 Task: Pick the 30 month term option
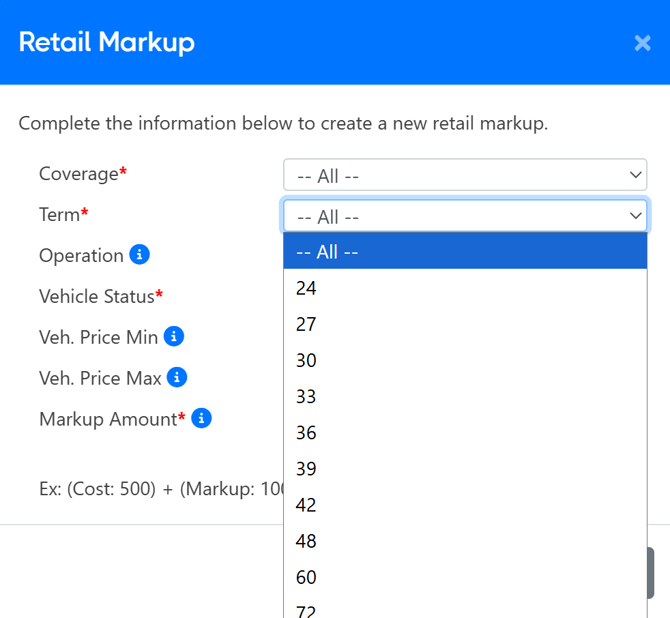pyautogui.click(x=465, y=360)
